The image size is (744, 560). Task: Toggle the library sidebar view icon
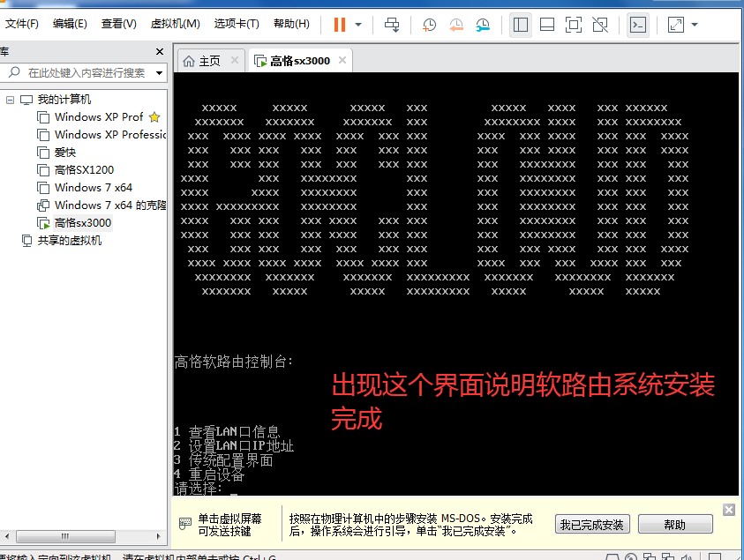(x=521, y=25)
